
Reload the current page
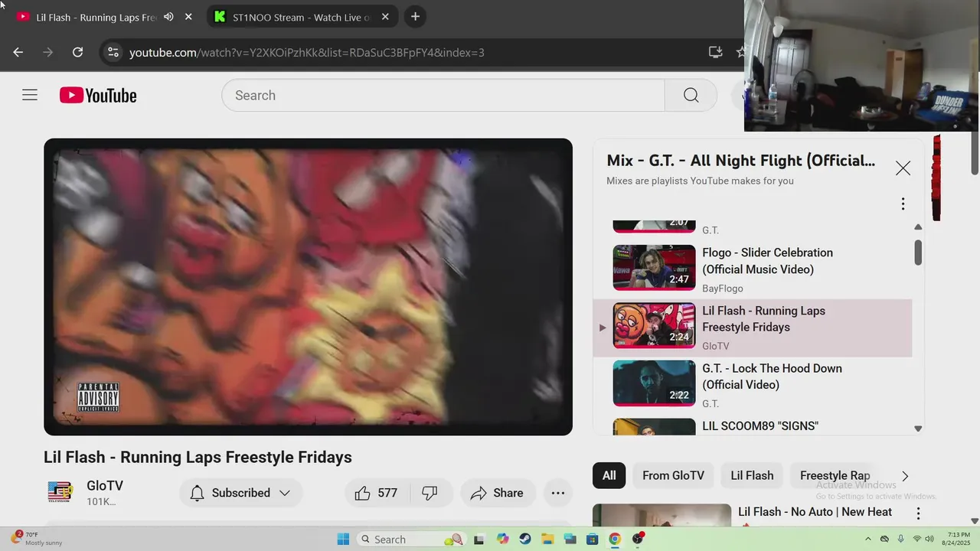click(x=77, y=52)
